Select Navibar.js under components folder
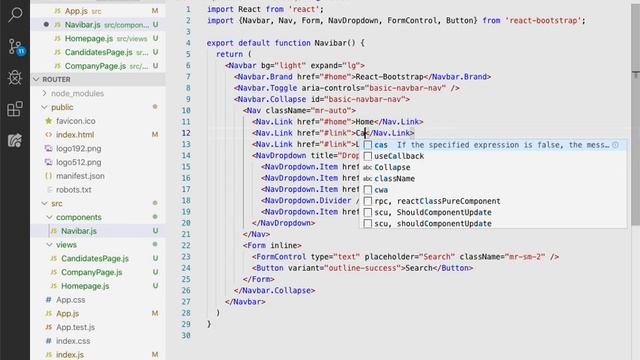Viewport: 640px width, 360px height. (x=98, y=231)
